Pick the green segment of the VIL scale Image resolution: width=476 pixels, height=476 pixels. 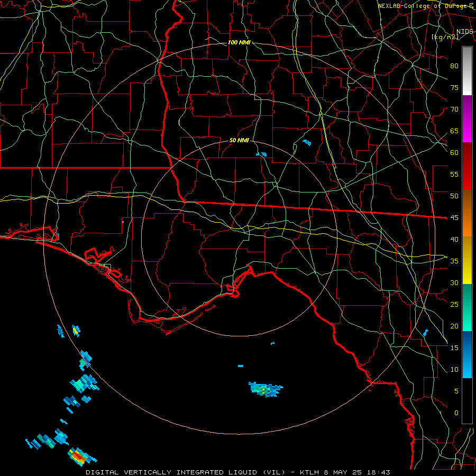(x=467, y=307)
